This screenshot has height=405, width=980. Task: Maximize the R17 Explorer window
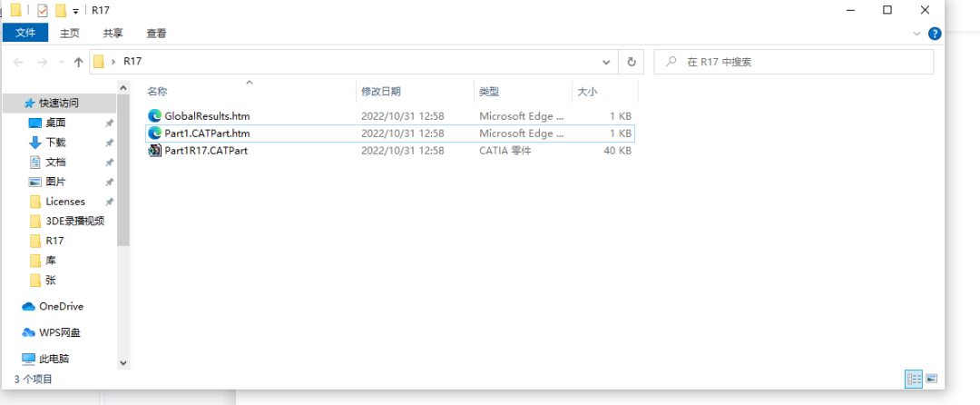887,10
